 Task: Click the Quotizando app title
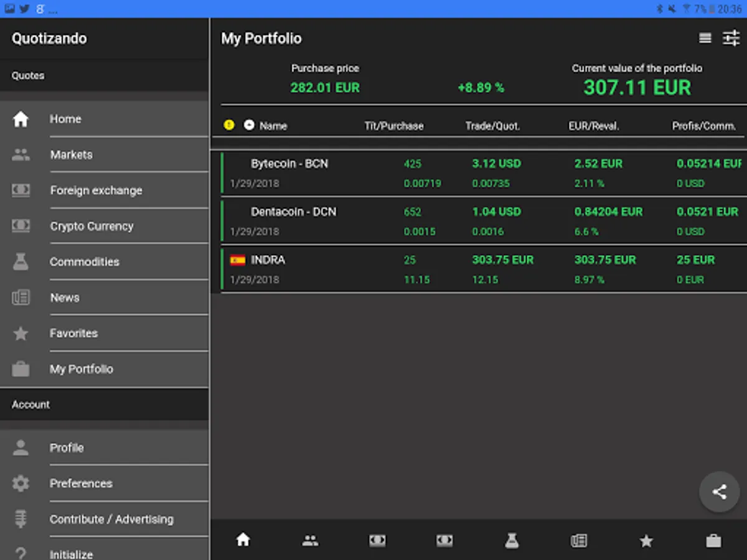[49, 39]
